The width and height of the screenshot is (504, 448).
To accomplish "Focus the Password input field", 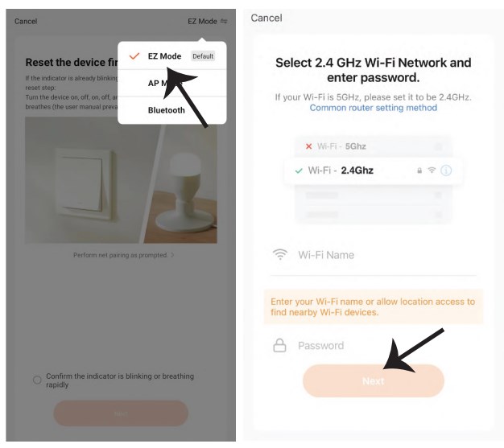I will click(x=374, y=346).
